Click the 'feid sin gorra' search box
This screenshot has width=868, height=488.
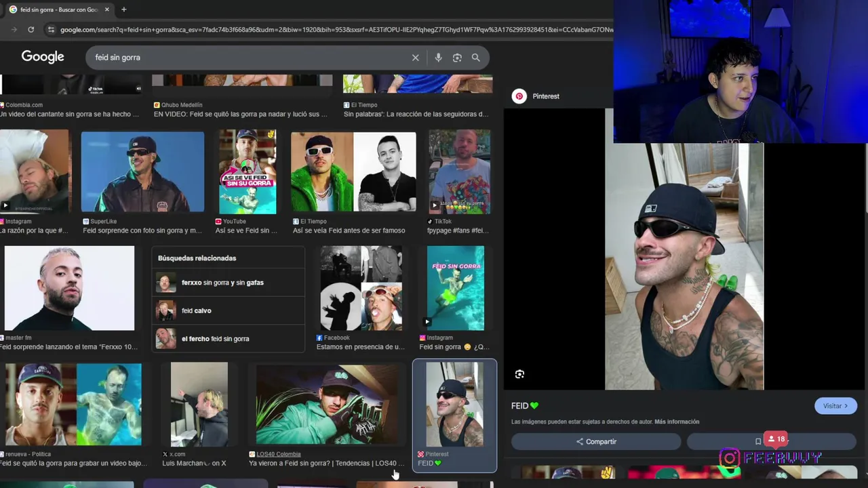(251, 58)
